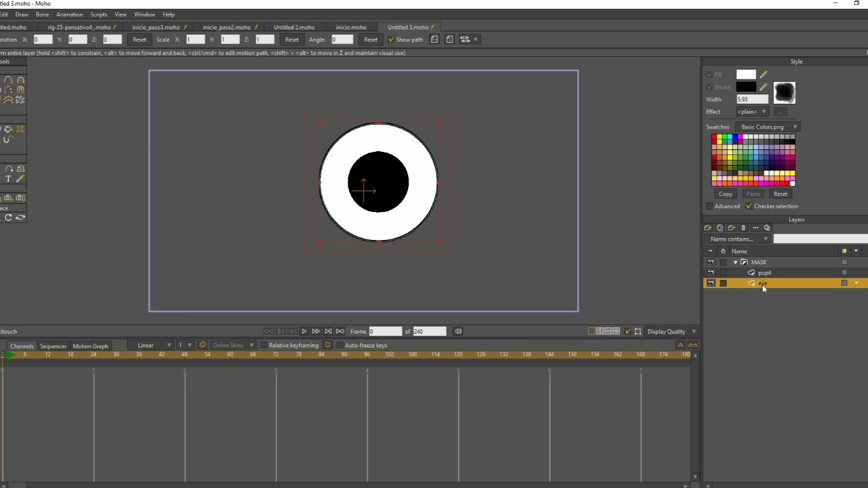The image size is (868, 488).
Task: Click the Play button in playback controls
Action: click(x=304, y=332)
